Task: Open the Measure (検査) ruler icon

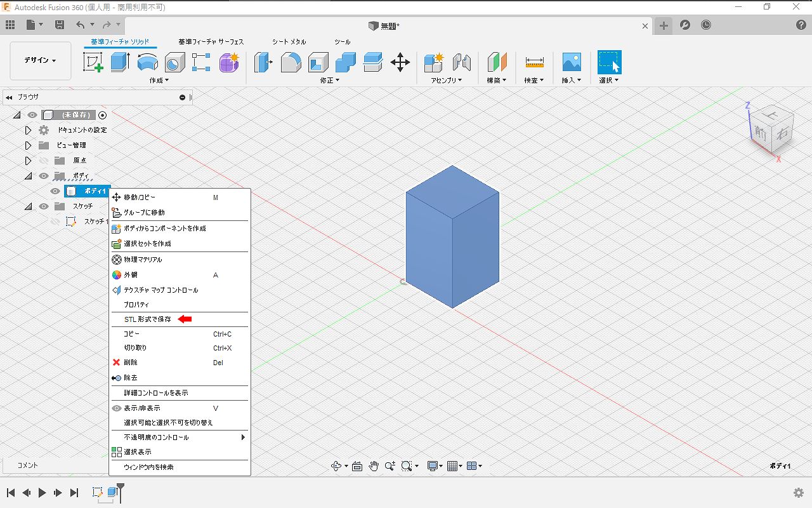Action: (x=534, y=62)
